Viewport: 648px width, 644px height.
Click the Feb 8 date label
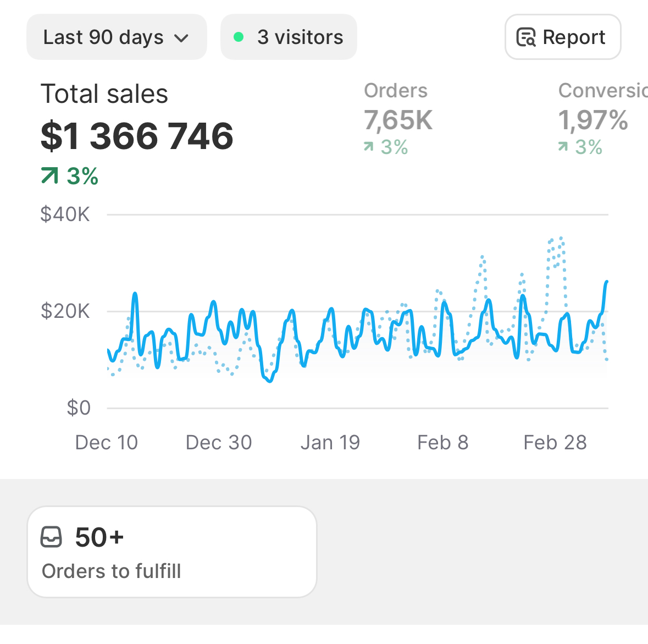click(442, 443)
